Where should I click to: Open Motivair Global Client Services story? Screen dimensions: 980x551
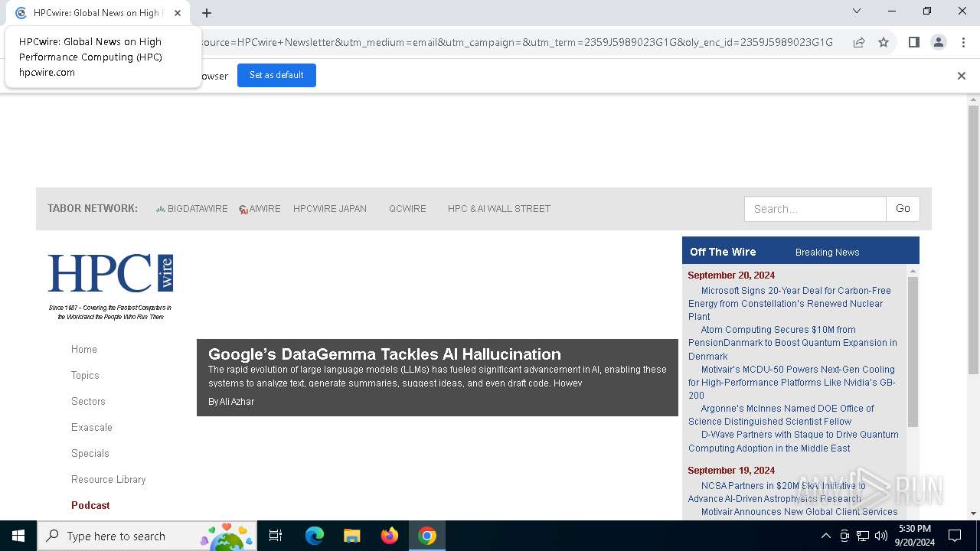pos(799,512)
